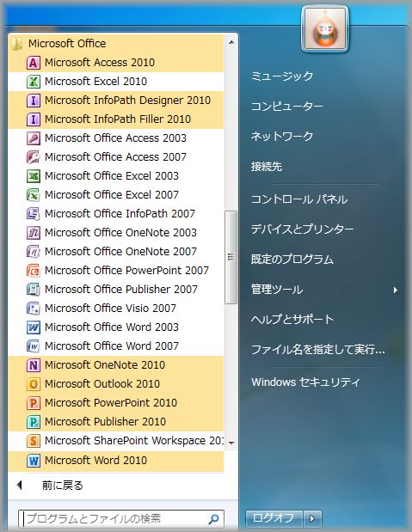Select Microsoft Office OneNote 2003 text

click(121, 232)
